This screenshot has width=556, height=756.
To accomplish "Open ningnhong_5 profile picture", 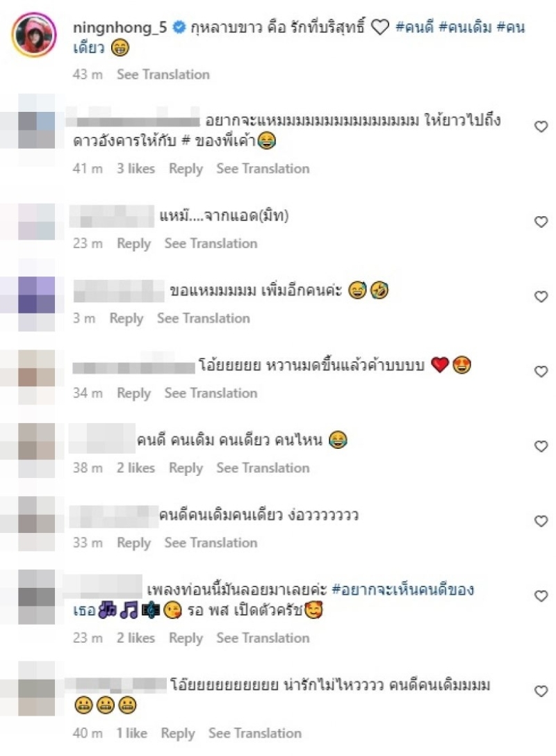I will [34, 35].
